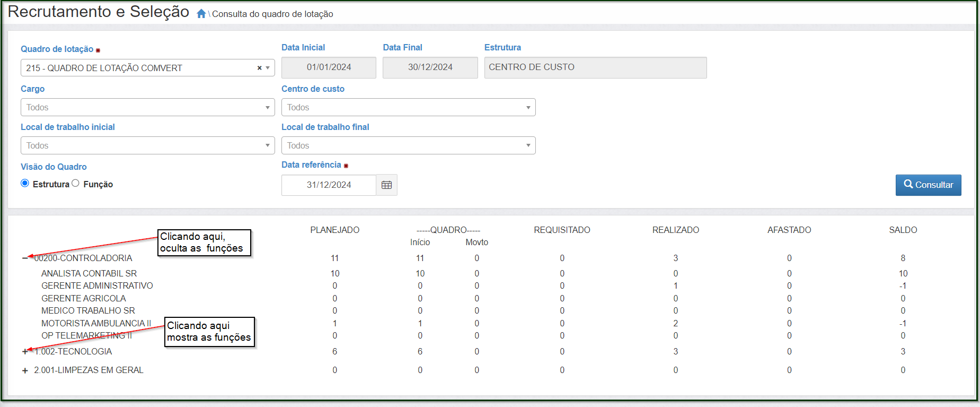Click the Movto sub-header

coord(477,242)
